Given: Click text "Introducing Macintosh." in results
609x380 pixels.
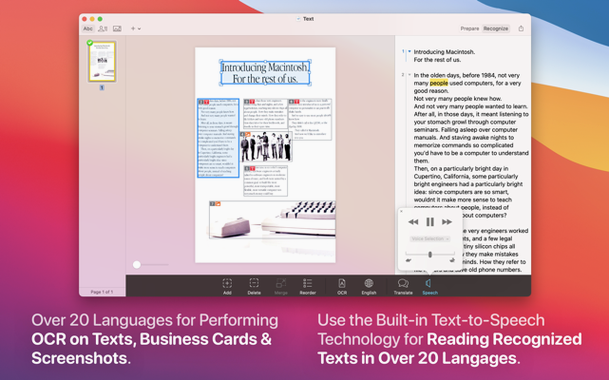Looking at the screenshot, I should tap(444, 52).
